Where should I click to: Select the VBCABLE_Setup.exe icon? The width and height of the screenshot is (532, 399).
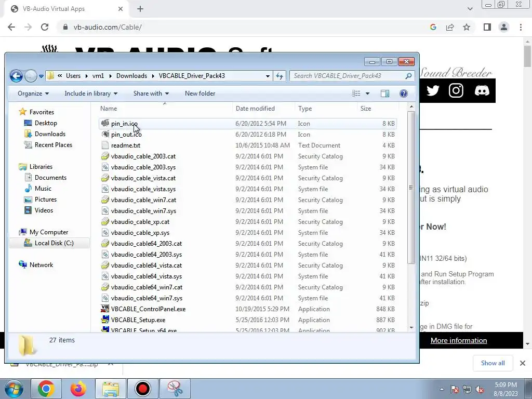[105, 320]
